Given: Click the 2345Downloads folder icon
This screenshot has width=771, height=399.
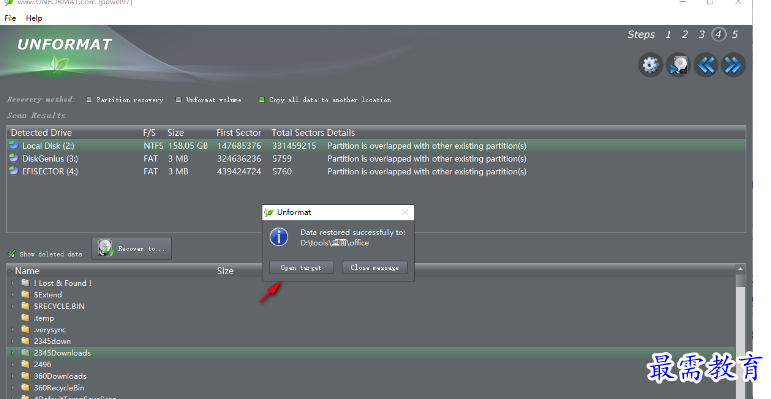Looking at the screenshot, I should pos(26,353).
